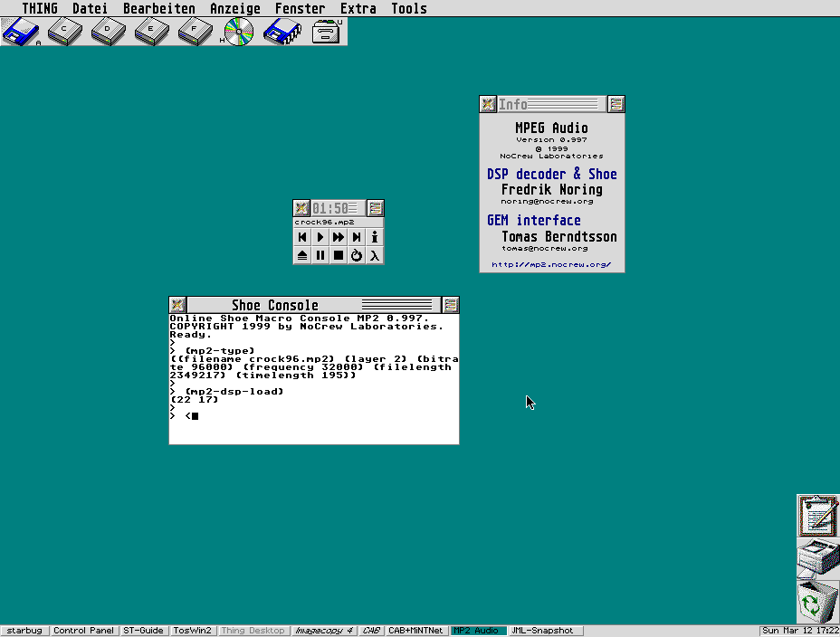Pause the MP2 playback
The image size is (840, 637).
coord(320,255)
